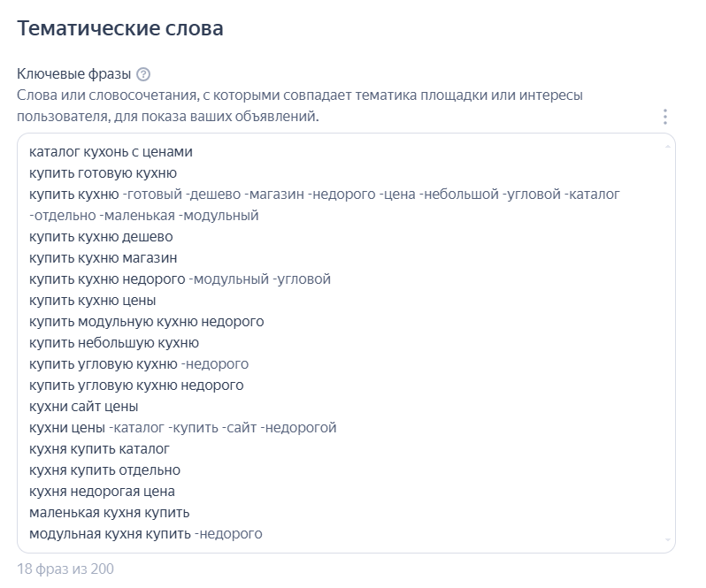This screenshot has width=706, height=588.
Task: Click the scroll down arrow in the phrases box
Action: pyautogui.click(x=668, y=539)
